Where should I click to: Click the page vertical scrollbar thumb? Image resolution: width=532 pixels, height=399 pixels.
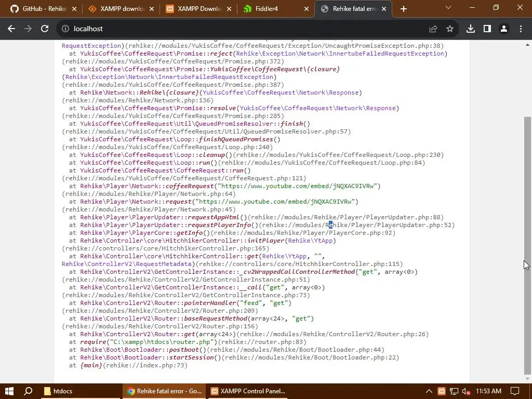click(527, 245)
